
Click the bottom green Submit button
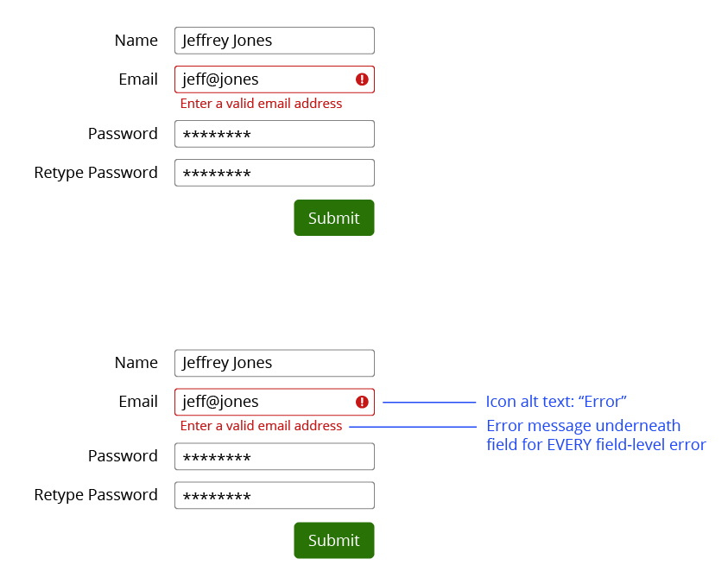pyautogui.click(x=334, y=540)
